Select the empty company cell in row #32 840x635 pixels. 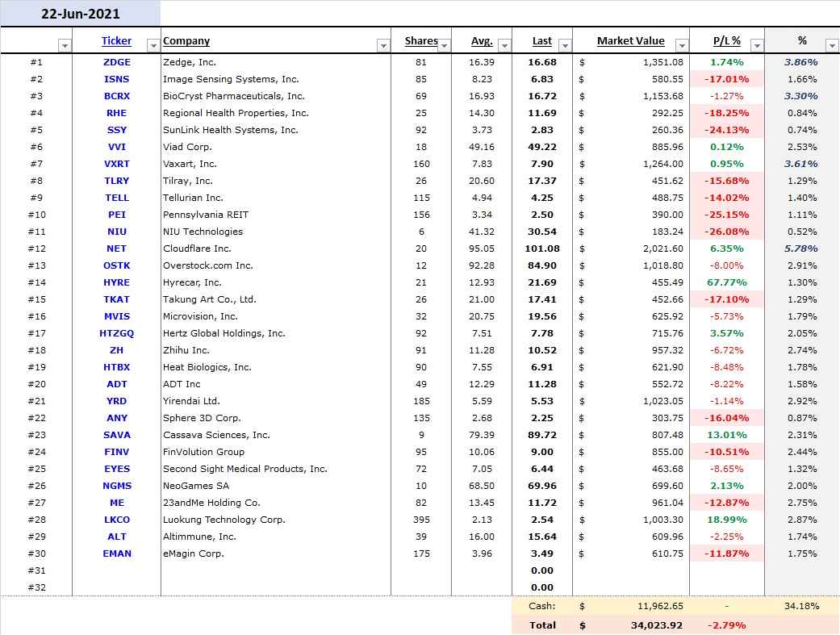coord(276,588)
